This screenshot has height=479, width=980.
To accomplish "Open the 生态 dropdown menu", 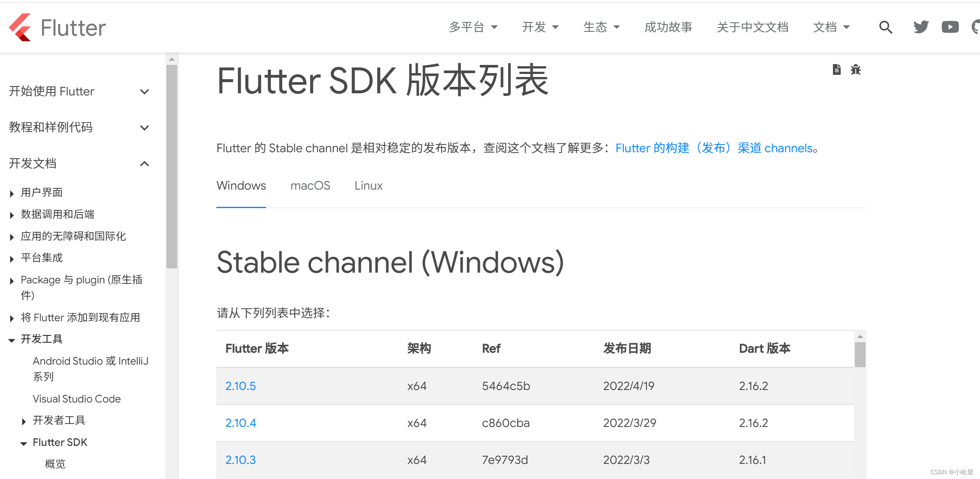I will click(601, 27).
